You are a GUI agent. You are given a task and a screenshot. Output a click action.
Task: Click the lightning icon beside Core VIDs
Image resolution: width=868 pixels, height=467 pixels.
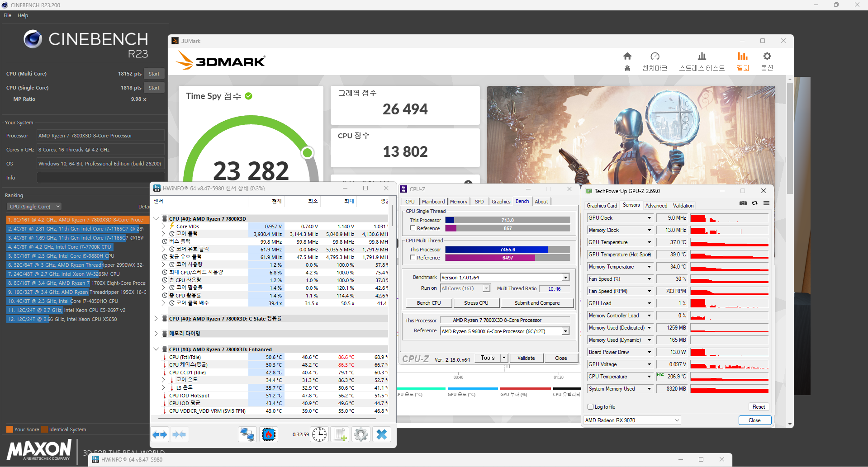172,226
